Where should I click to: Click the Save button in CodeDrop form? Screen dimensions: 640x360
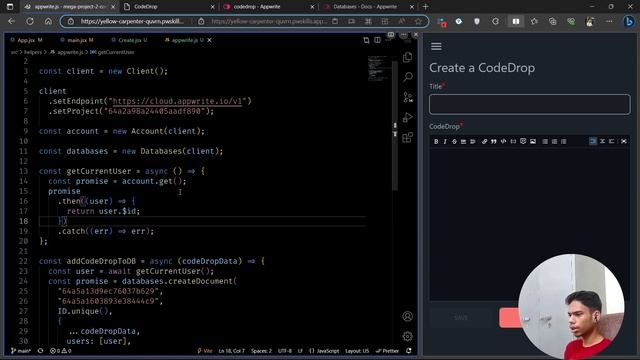click(461, 318)
